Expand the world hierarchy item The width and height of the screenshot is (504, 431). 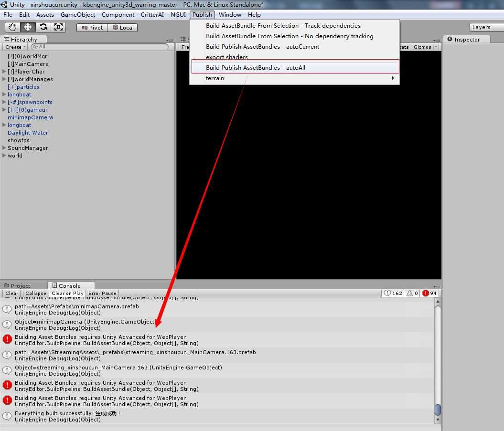tap(4, 156)
